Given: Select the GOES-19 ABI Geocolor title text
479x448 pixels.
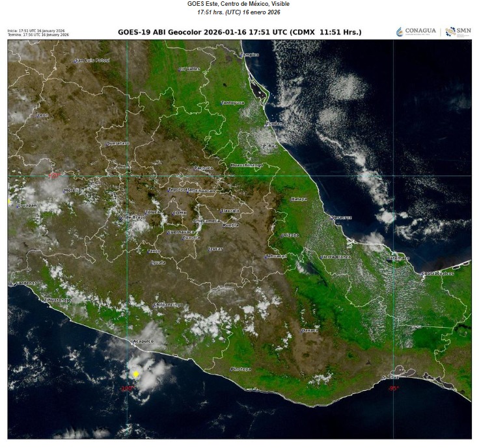Looking at the screenshot, I should coord(239,33).
